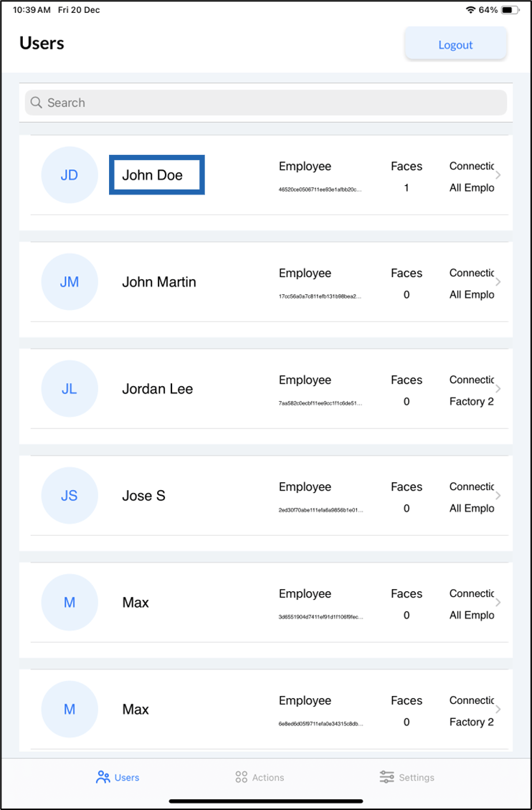Switch to the Actions tab label

point(268,778)
